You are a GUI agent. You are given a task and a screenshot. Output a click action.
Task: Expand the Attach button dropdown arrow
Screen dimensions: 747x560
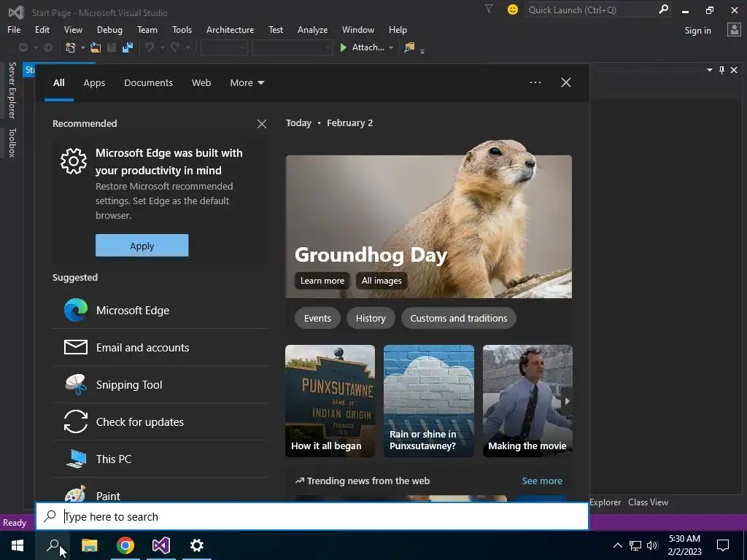(x=391, y=47)
